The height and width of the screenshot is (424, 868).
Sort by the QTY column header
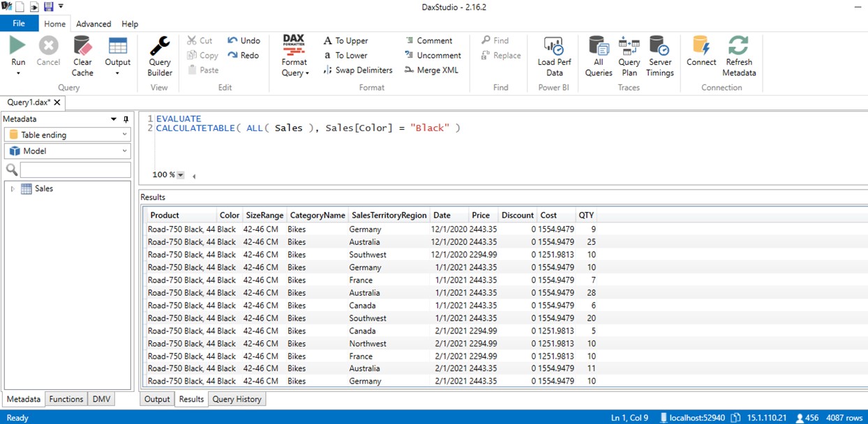pyautogui.click(x=586, y=215)
